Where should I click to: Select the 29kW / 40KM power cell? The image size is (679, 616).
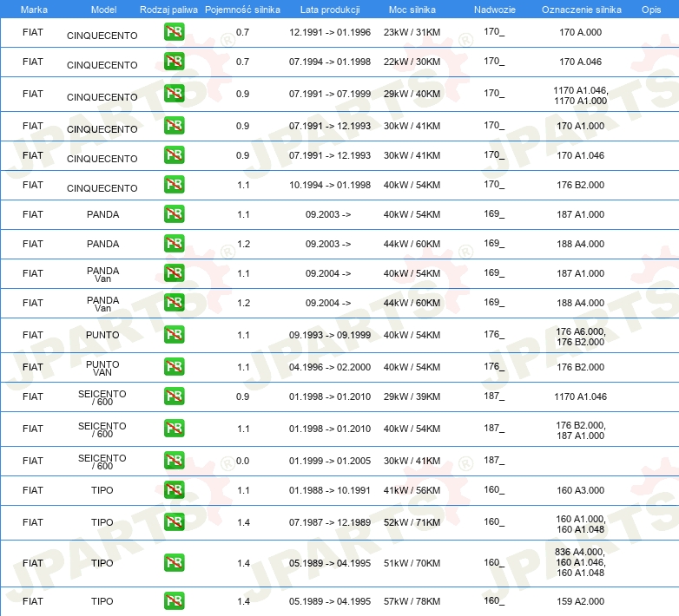coord(412,94)
